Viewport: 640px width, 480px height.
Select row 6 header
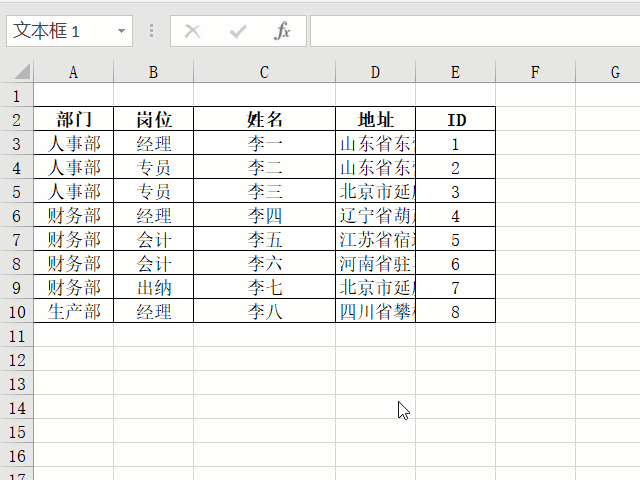(x=16, y=216)
